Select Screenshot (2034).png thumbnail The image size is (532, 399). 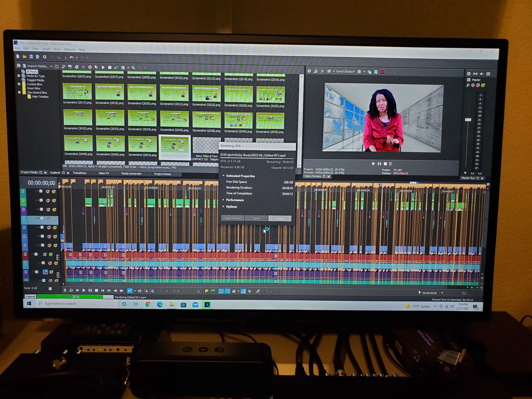coord(142,118)
